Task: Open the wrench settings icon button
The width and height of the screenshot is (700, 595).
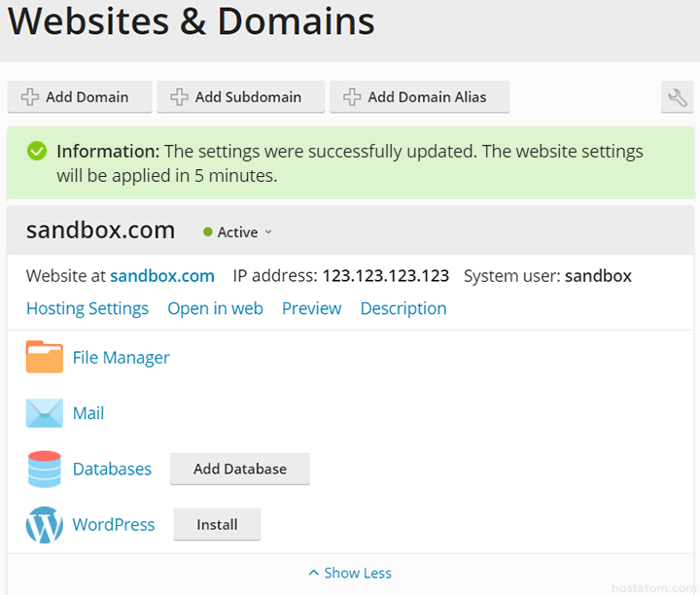Action: click(677, 97)
